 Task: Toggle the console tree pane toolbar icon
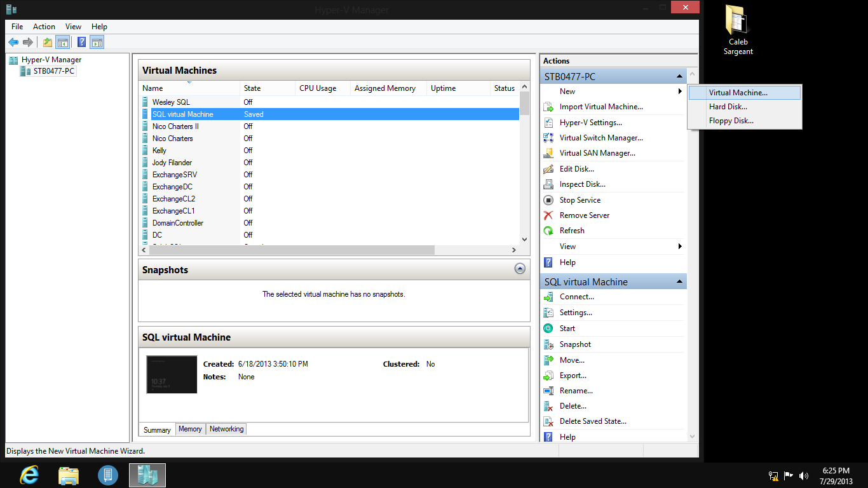coord(62,43)
